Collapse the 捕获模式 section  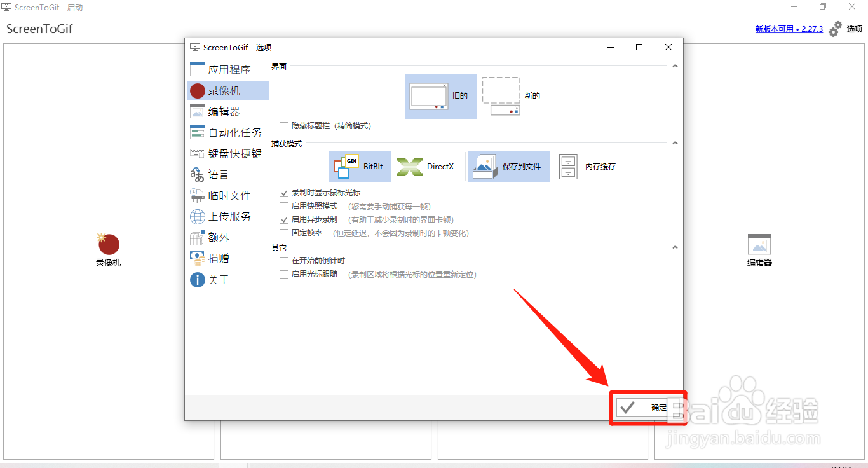[x=675, y=144]
